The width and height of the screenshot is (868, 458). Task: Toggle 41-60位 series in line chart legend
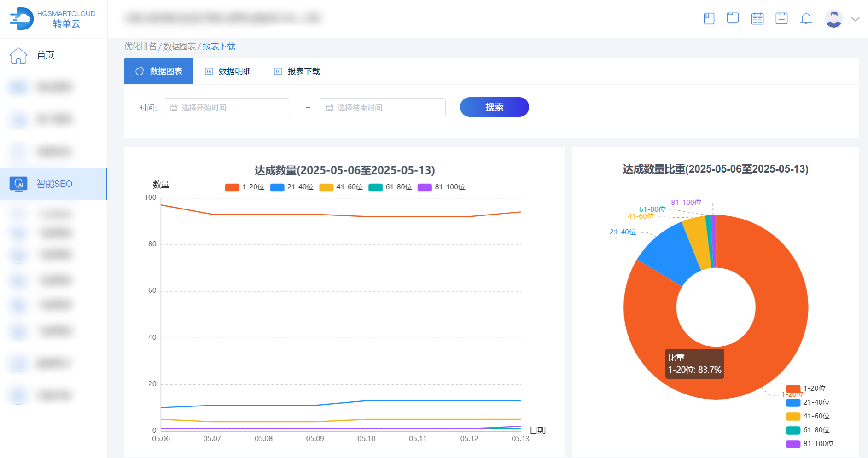341,187
